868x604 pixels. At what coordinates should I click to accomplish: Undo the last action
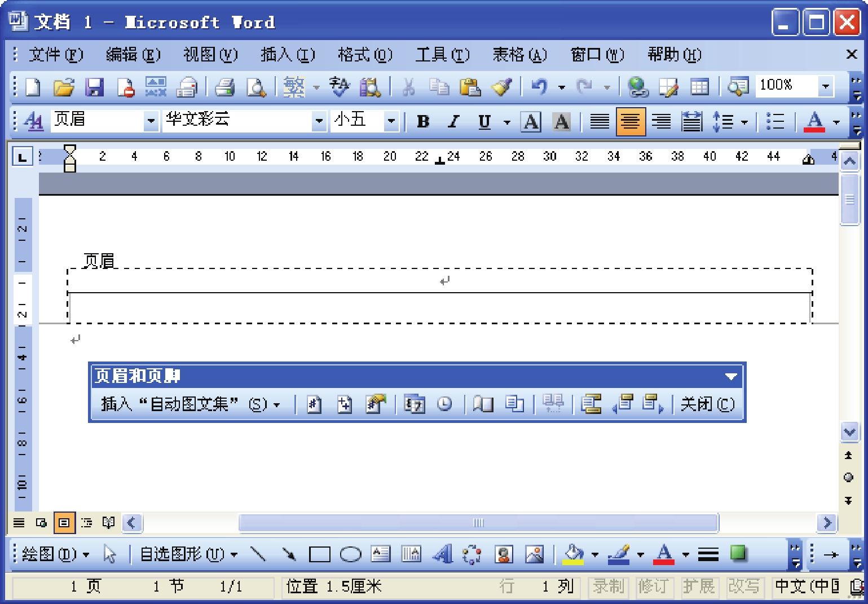(539, 87)
